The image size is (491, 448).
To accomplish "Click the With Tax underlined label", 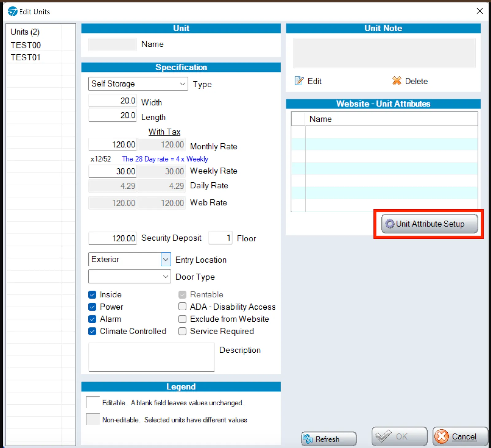I will click(x=164, y=132).
